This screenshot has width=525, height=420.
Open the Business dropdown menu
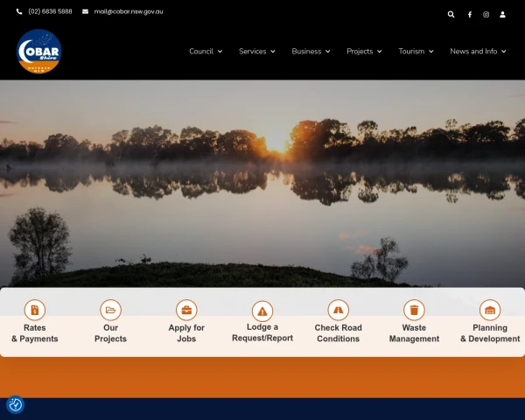(311, 52)
